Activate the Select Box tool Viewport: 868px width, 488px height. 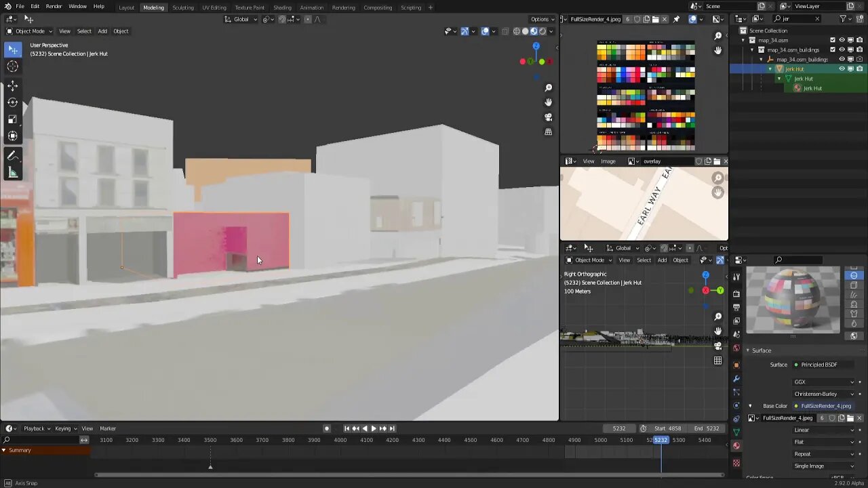tap(13, 49)
